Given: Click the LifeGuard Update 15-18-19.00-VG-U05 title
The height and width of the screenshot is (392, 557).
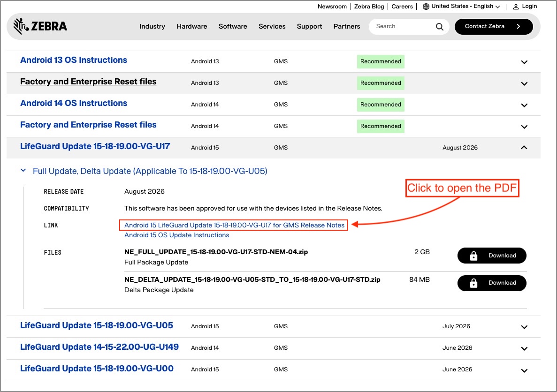Looking at the screenshot, I should [97, 325].
